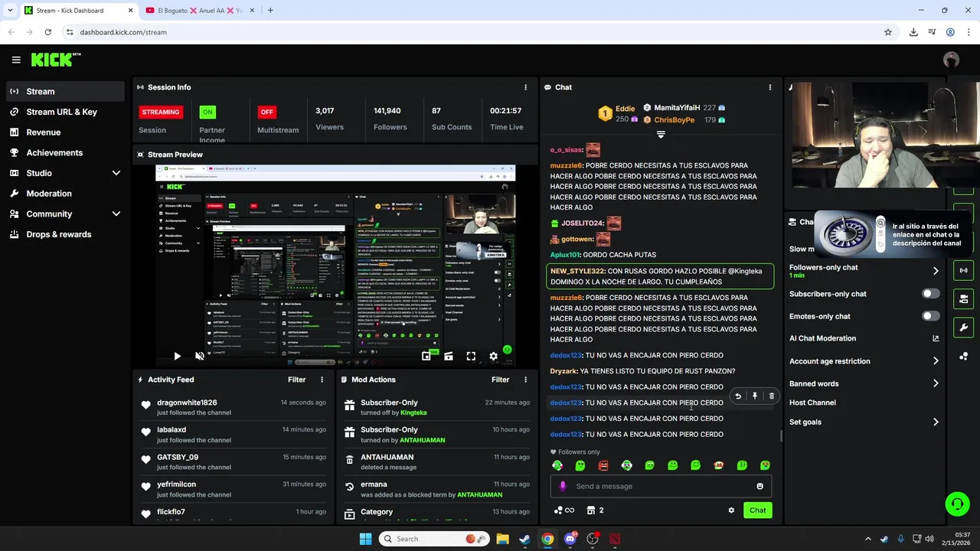Click the wrench icon in right rail

pos(963,328)
